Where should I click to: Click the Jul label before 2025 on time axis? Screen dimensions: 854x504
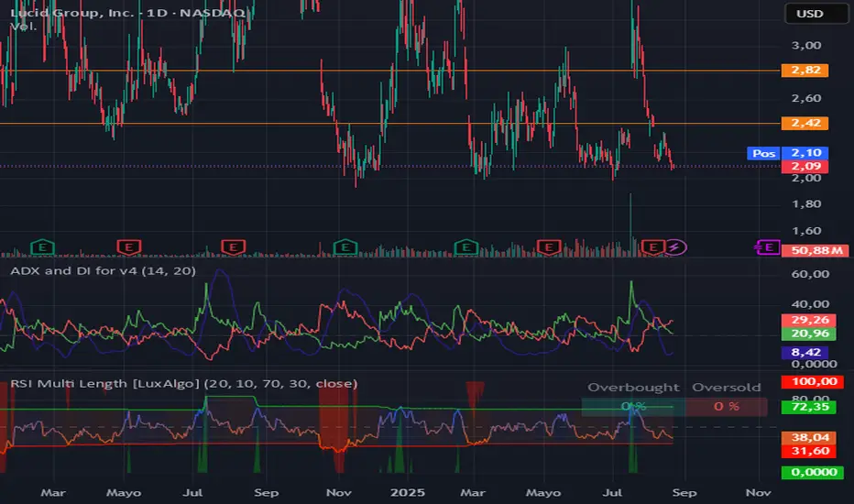tap(192, 493)
